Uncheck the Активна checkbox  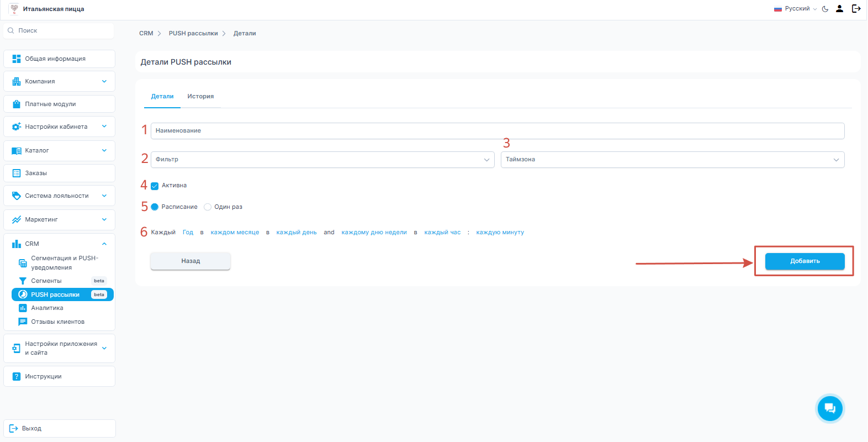(155, 186)
